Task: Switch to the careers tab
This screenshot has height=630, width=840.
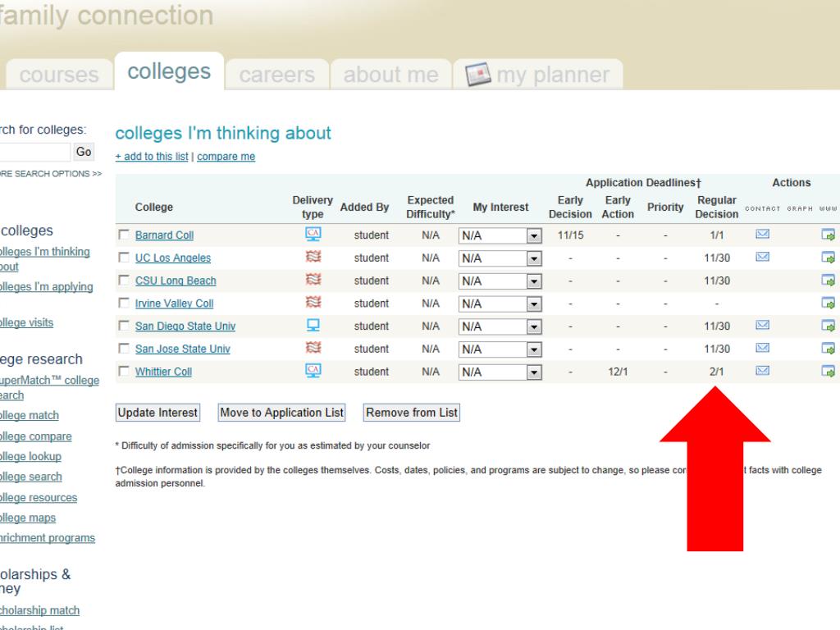Action: (277, 75)
